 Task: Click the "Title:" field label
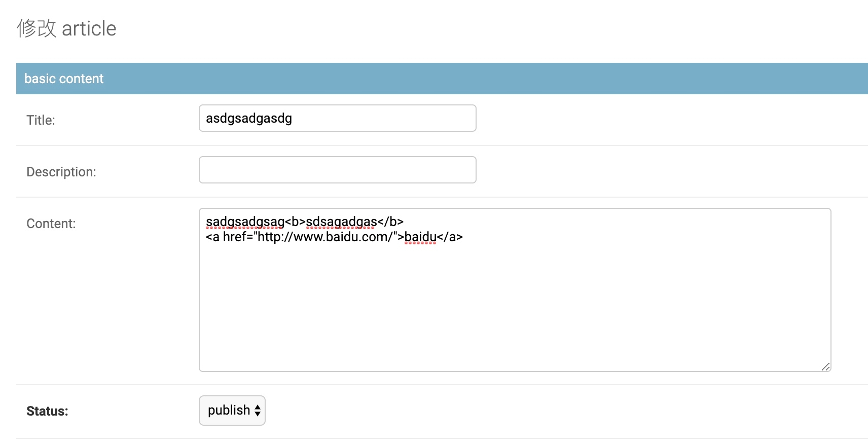point(41,120)
